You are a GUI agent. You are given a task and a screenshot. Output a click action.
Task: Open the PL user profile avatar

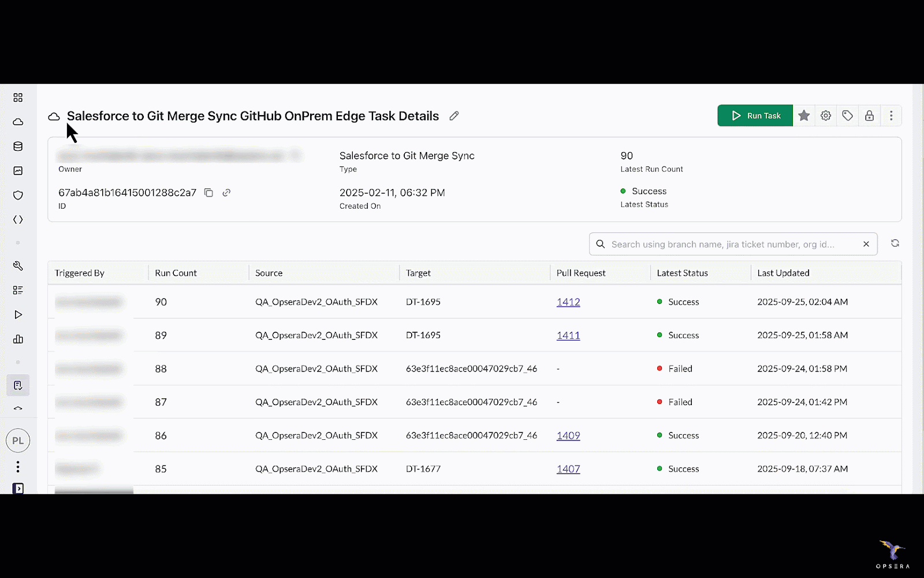pyautogui.click(x=18, y=440)
